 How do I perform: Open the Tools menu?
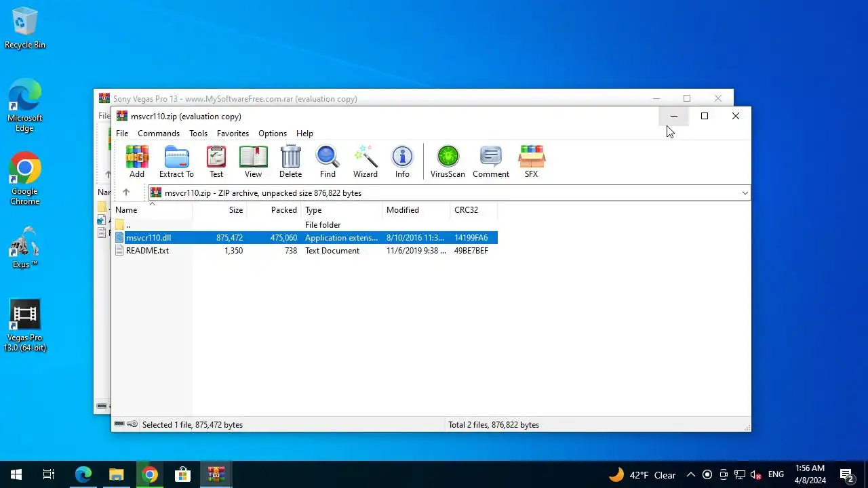click(x=198, y=134)
